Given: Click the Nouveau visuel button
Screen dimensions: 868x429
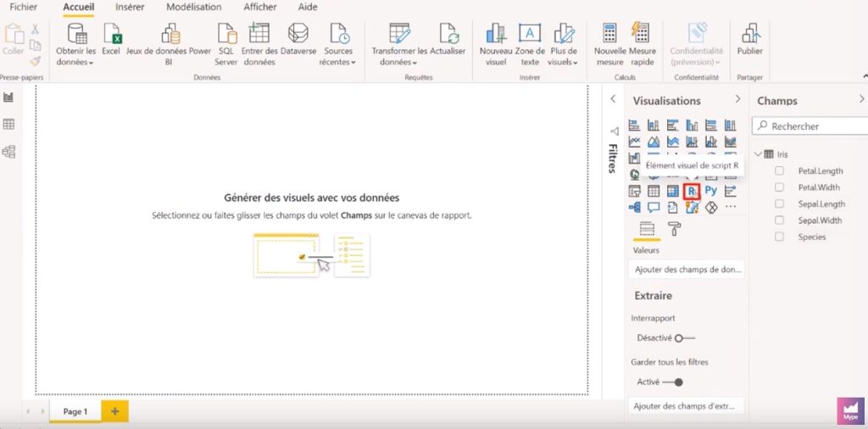Looking at the screenshot, I should click(x=496, y=44).
